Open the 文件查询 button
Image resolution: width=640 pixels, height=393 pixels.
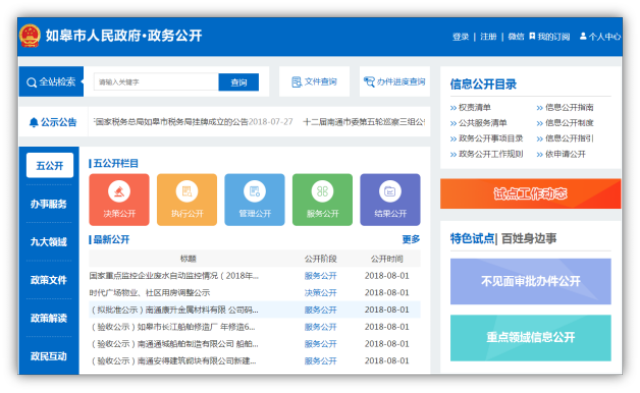point(314,82)
